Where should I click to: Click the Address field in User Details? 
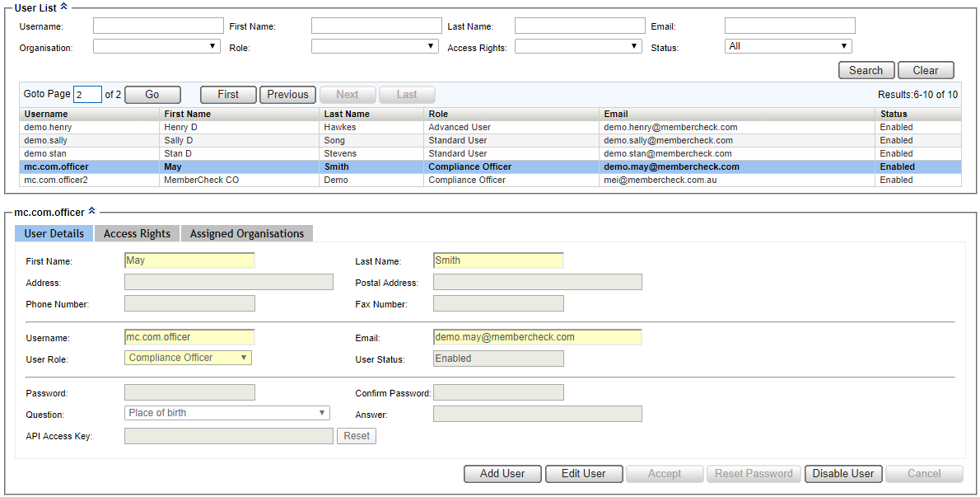click(x=229, y=282)
